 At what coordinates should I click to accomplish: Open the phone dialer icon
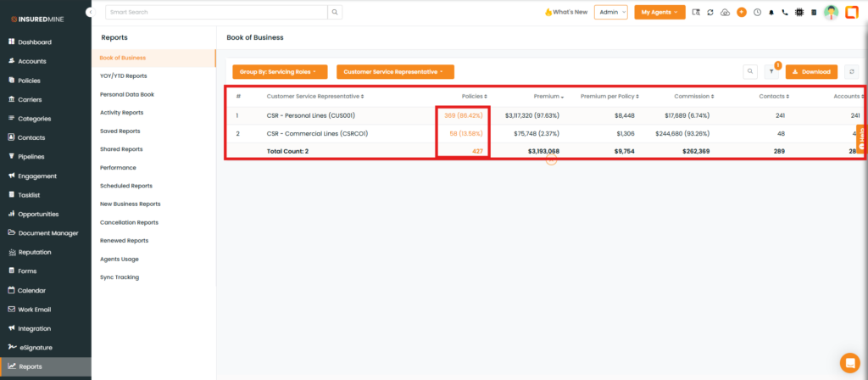point(785,13)
